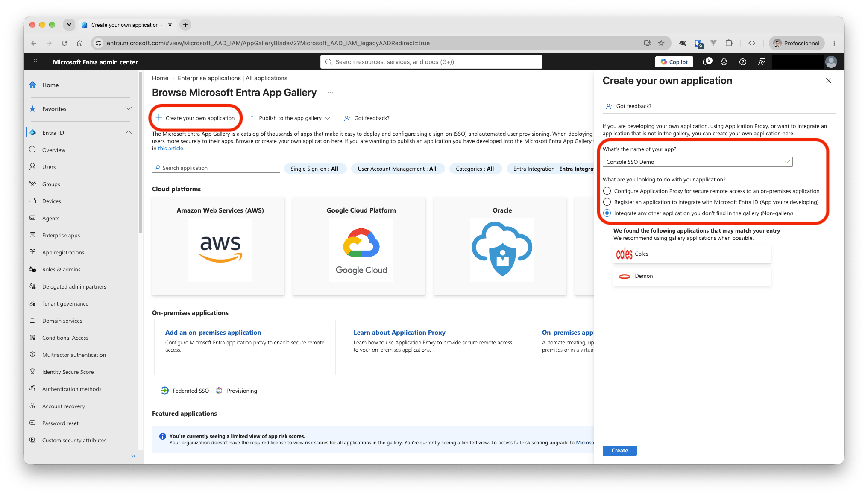View notifications bell icon

(707, 62)
